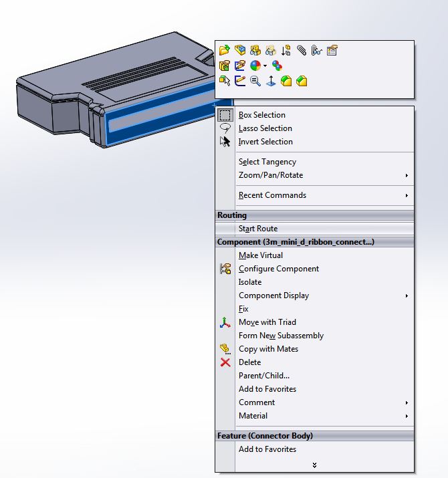Choose Form New Subassembly
The width and height of the screenshot is (448, 478).
point(314,336)
